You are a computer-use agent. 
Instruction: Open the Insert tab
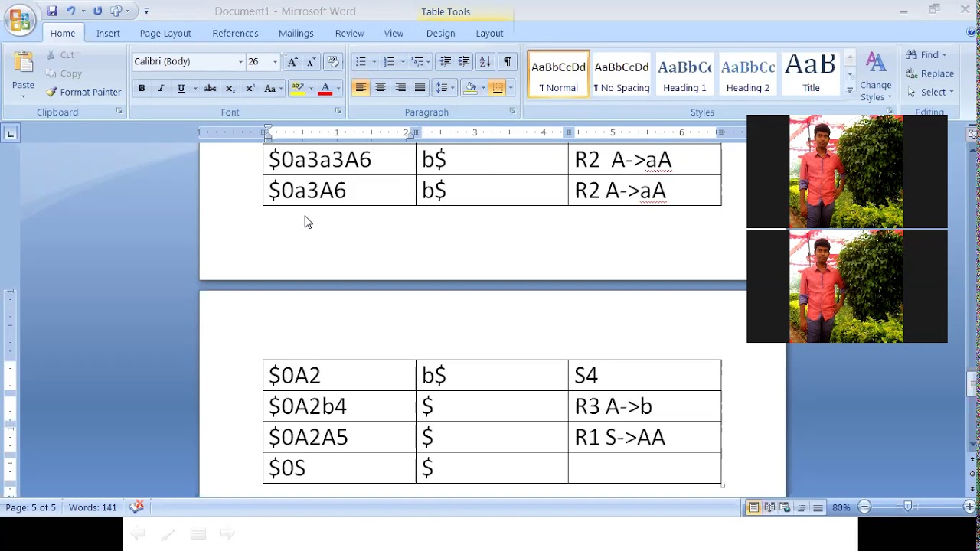108,33
